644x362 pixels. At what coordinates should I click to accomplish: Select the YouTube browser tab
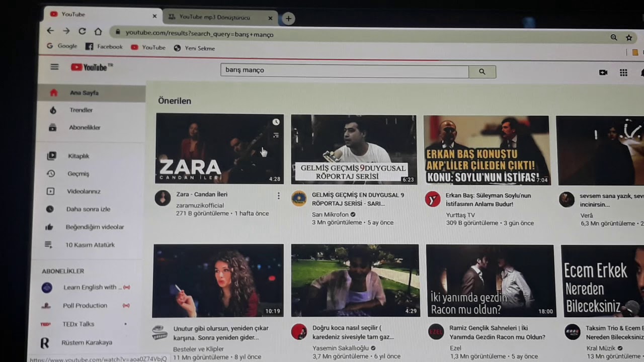click(x=103, y=15)
